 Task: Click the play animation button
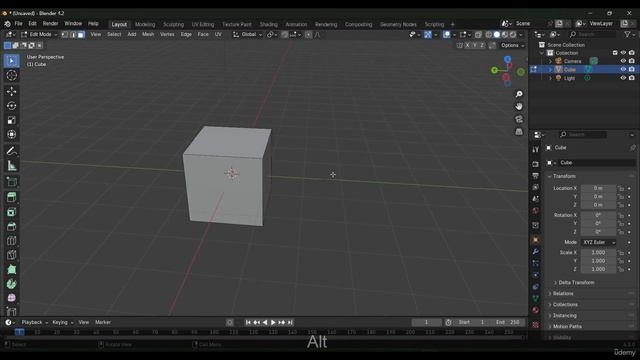click(273, 322)
